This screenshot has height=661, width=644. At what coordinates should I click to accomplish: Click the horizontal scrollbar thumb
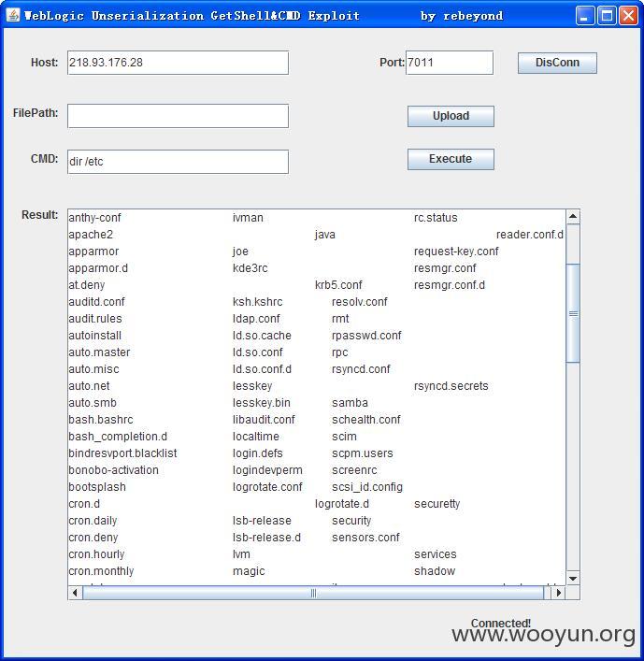313,593
